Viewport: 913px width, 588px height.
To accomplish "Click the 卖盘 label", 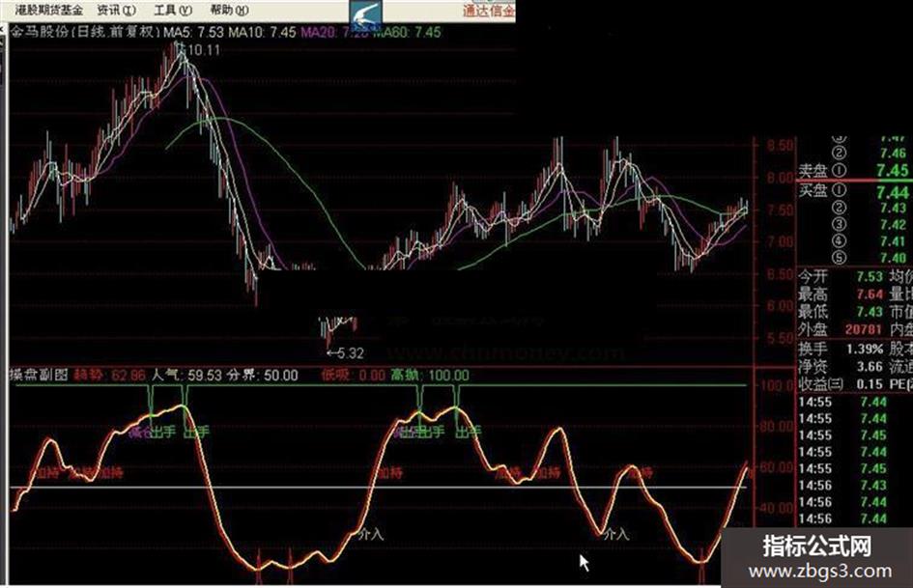I will 813,171.
